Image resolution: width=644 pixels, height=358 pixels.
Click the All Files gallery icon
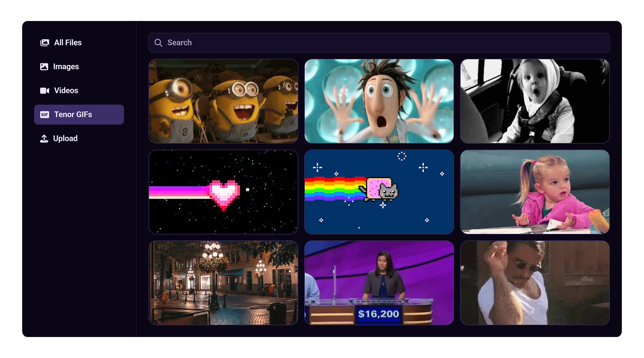(x=45, y=43)
